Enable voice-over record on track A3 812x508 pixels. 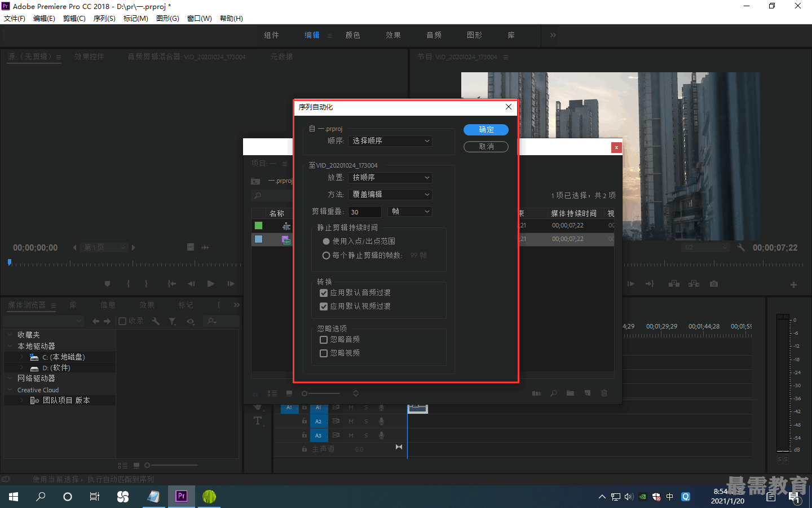point(382,435)
